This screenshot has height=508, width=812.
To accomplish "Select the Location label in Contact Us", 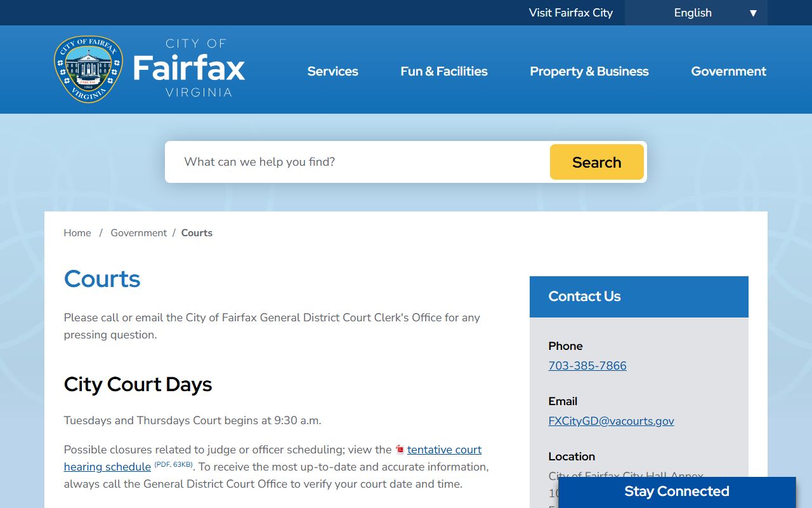I will 572,457.
